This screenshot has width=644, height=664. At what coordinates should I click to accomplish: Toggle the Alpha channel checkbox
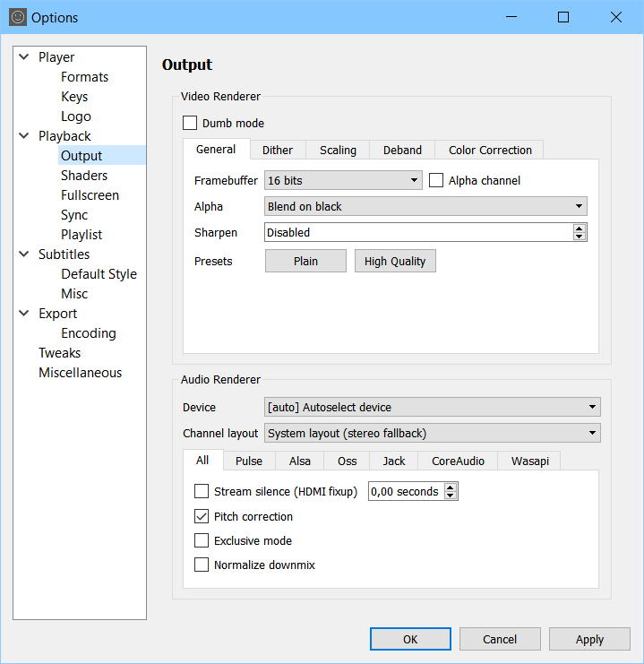436,180
